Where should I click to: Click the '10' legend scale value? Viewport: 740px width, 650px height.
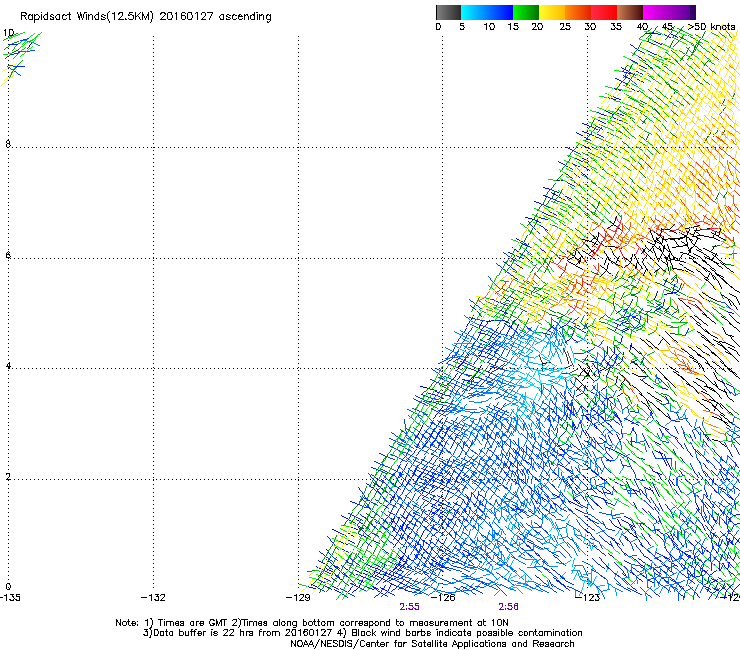[x=489, y=27]
